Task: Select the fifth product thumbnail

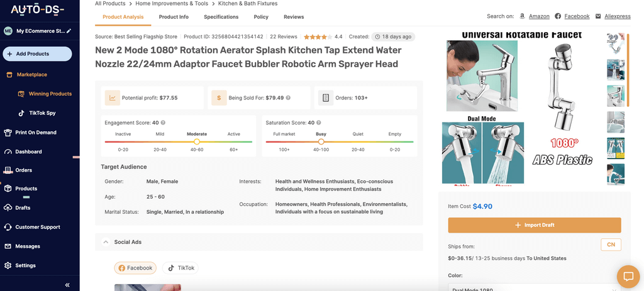Action: (616, 148)
